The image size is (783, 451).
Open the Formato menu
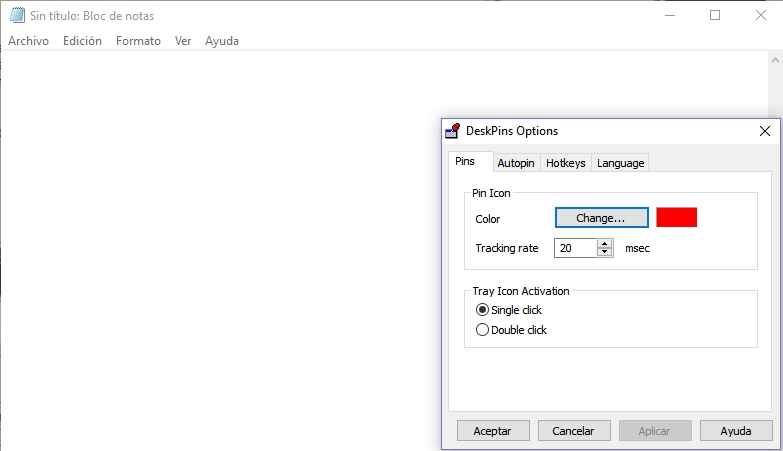[138, 41]
